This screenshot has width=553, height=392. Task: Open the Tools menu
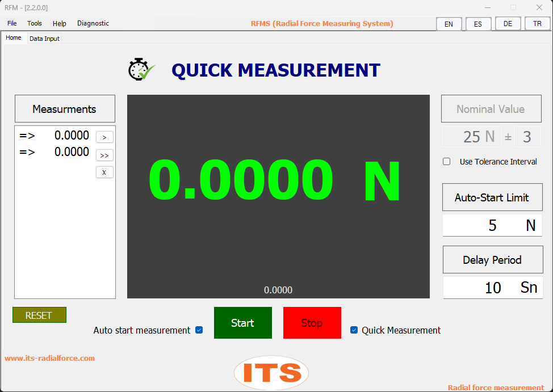35,23
